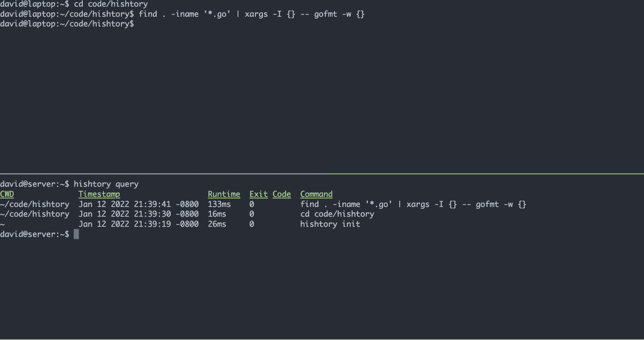Click the tilde CWD entry in last row

2,224
